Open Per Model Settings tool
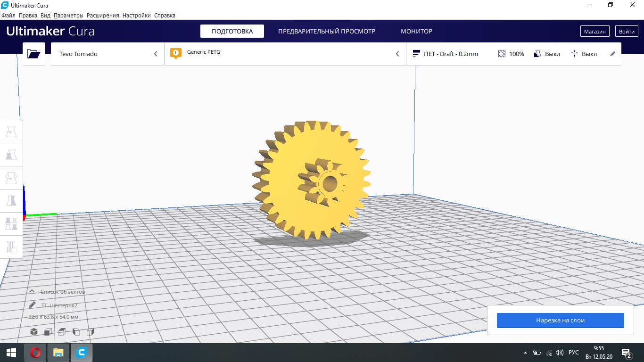The width and height of the screenshot is (644, 362). click(11, 224)
